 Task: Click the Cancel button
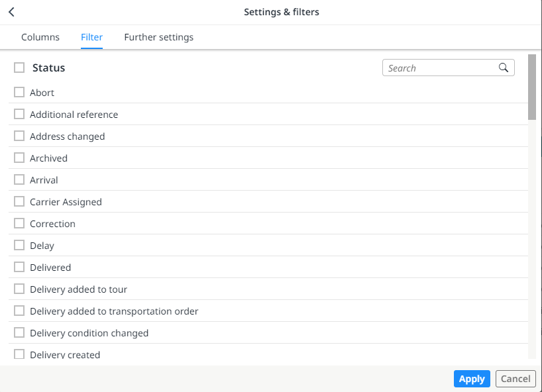515,379
